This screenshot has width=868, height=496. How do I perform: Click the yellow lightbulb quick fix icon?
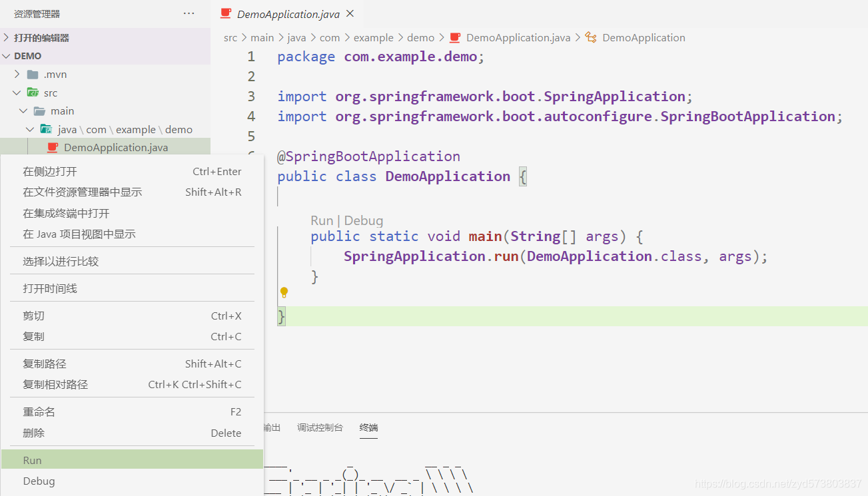[284, 292]
